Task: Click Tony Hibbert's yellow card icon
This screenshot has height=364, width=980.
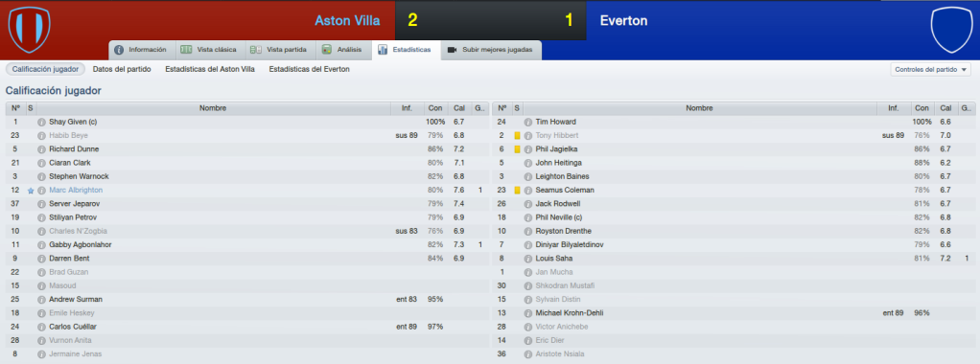Action: (517, 135)
